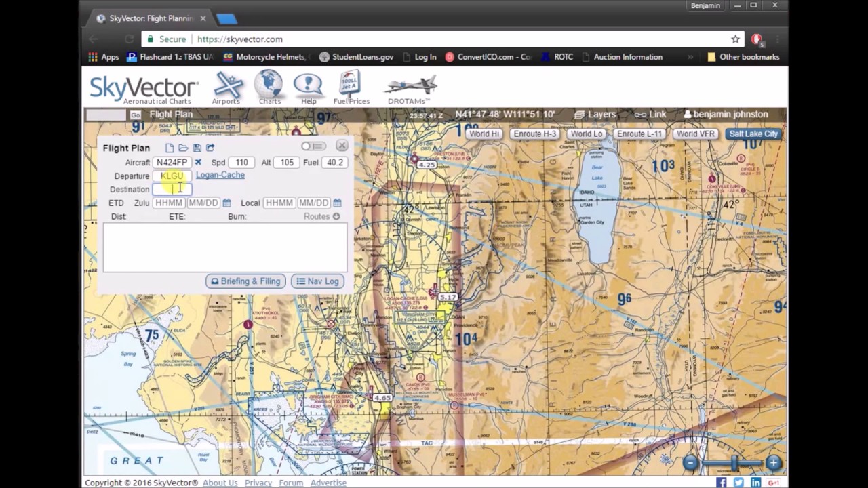Click the bookmarks overflow chevron

coord(691,57)
